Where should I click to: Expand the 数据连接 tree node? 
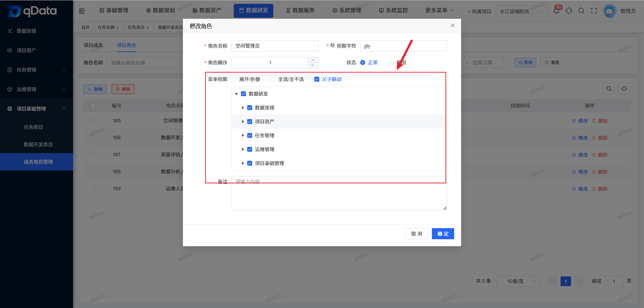[x=243, y=108]
